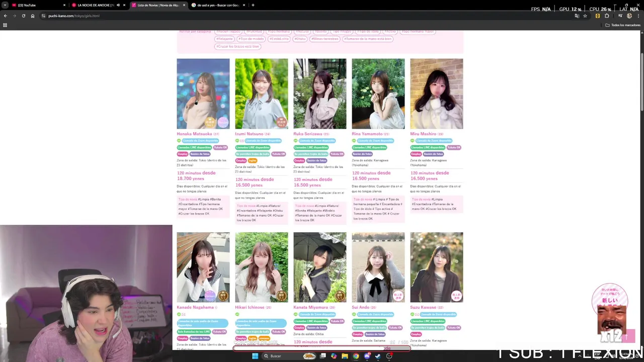Open the Chrome three-dot menu
The width and height of the screenshot is (644, 362).
coord(639,16)
